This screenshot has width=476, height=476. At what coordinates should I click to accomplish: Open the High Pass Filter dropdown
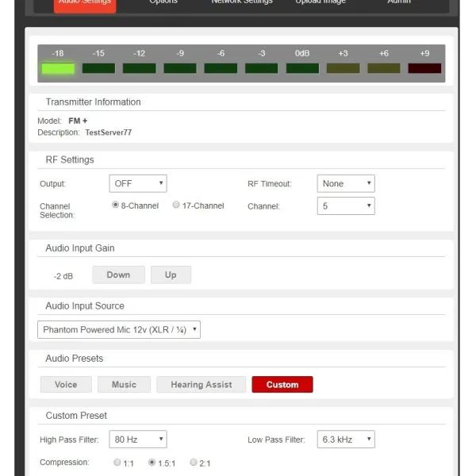click(137, 439)
